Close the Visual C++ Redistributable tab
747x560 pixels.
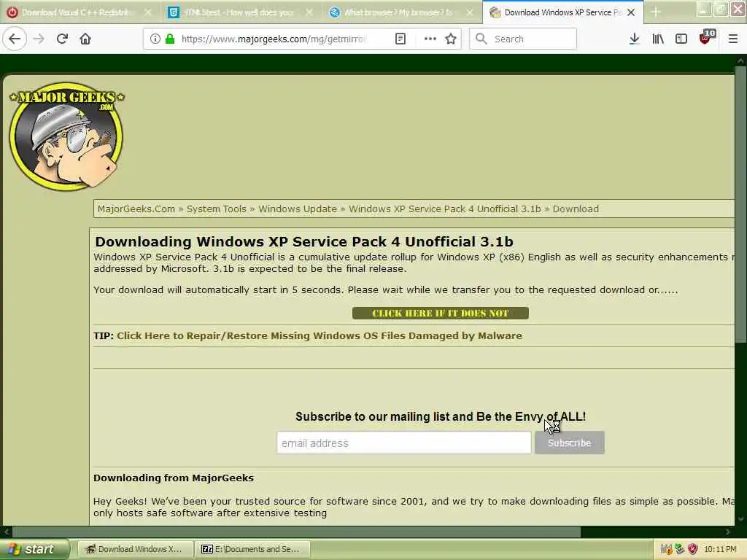click(148, 12)
